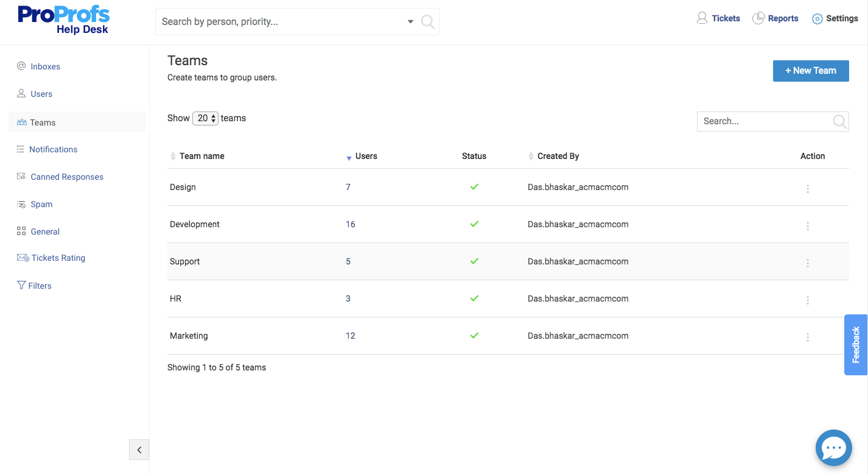Expand the top search filter dropdown arrow
868x474 pixels.
(410, 22)
